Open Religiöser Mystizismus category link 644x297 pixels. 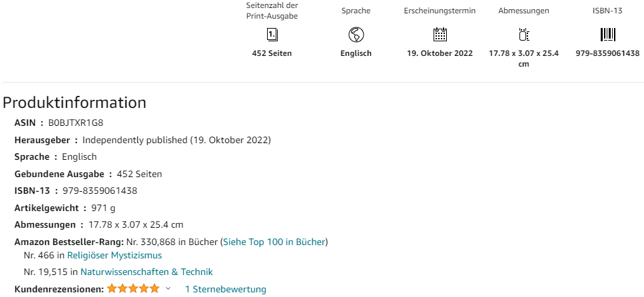[115, 255]
